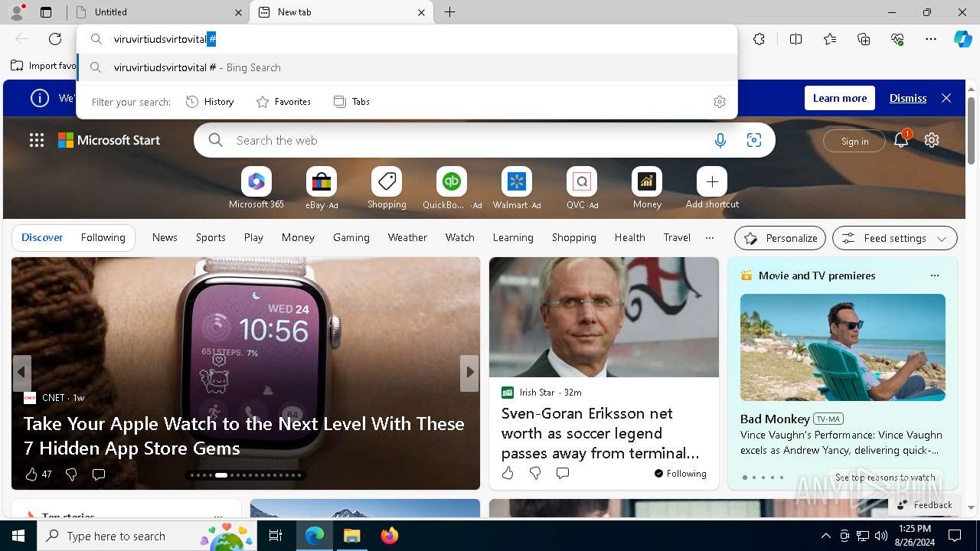
Task: Switch to the Untitled tab
Action: point(159,12)
